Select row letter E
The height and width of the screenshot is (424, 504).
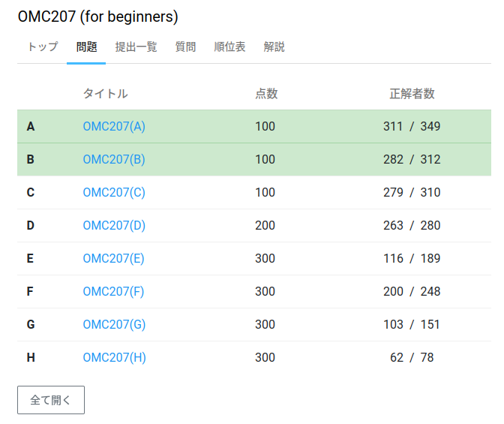30,258
